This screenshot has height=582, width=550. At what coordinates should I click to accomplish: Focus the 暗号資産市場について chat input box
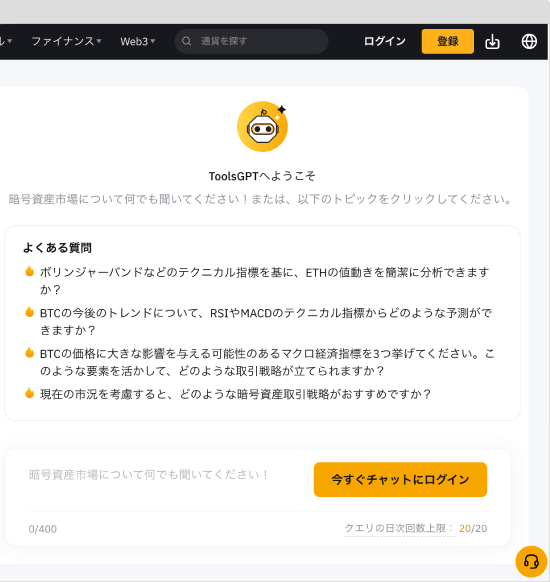(x=148, y=475)
